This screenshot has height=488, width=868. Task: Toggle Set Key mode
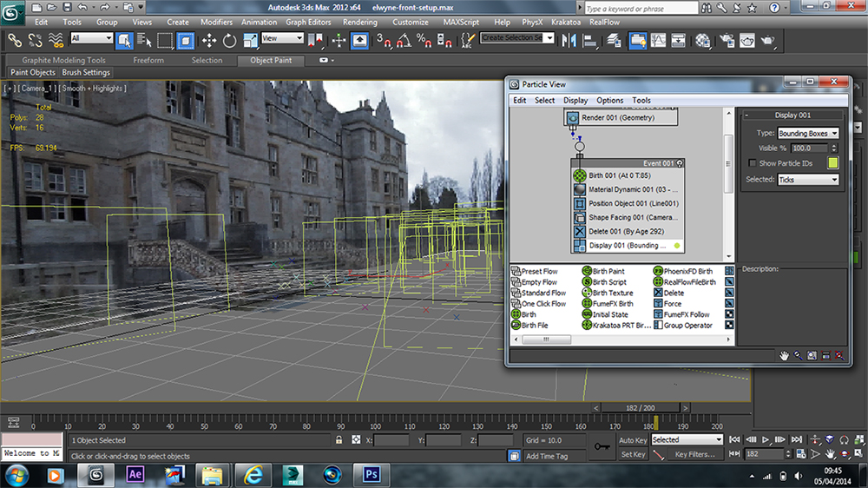[x=633, y=454]
